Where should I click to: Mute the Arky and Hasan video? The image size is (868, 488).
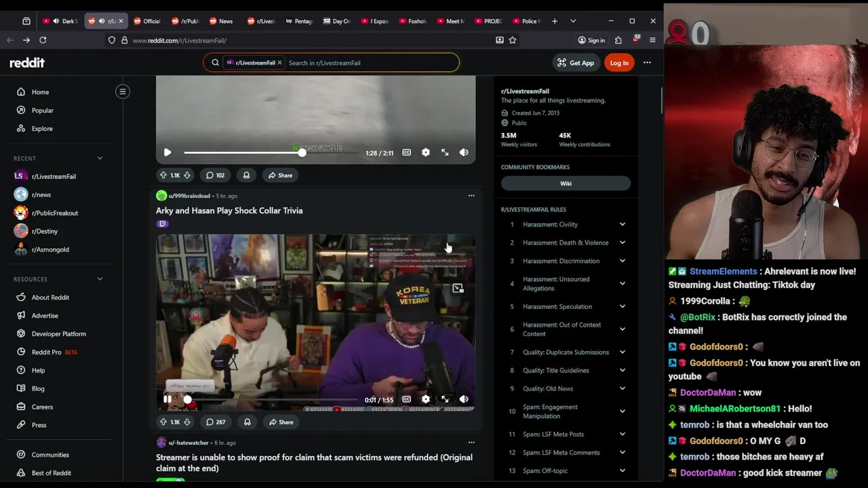pos(464,399)
